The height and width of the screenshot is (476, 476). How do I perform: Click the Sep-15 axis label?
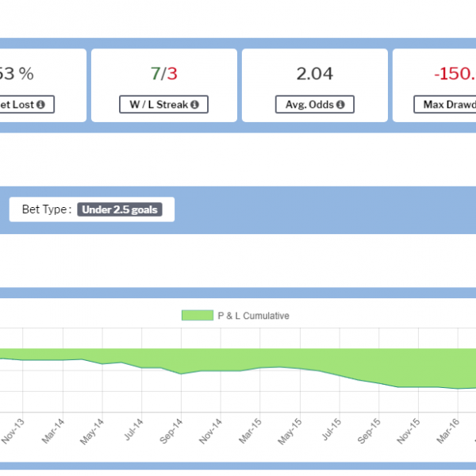pyautogui.click(x=369, y=431)
